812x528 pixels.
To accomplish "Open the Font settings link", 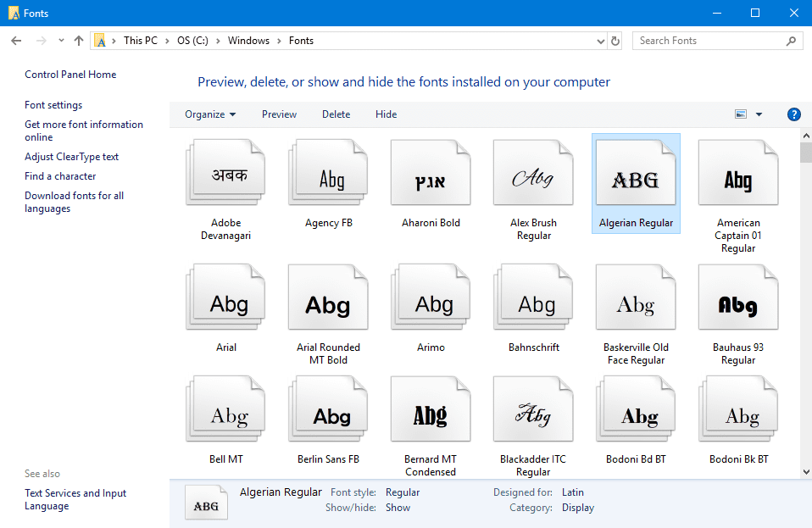I will (53, 105).
